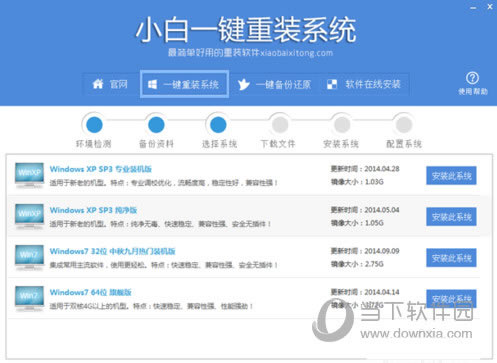
Task: Click the squares icon beside 软件在线安装
Action: point(332,84)
